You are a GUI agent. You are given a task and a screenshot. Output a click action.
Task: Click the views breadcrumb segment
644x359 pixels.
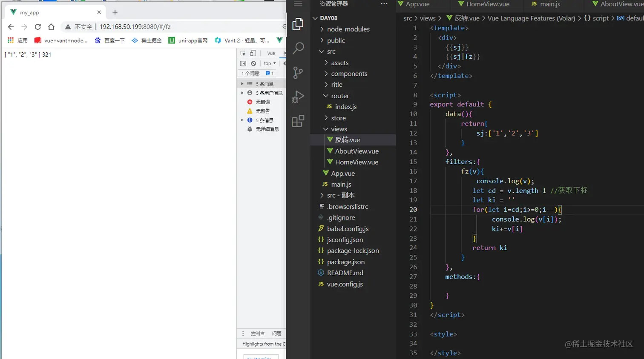point(428,18)
